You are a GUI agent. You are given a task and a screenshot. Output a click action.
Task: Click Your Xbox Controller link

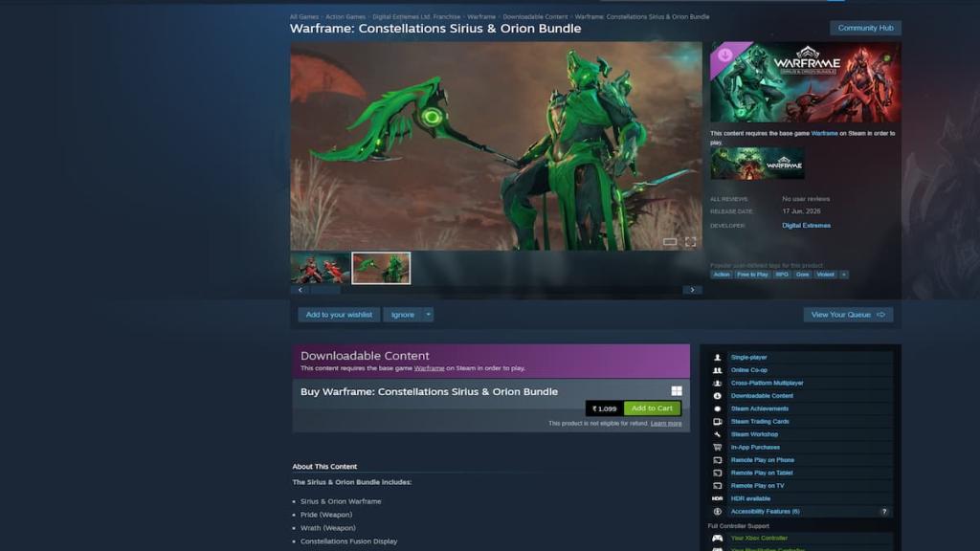coord(759,538)
